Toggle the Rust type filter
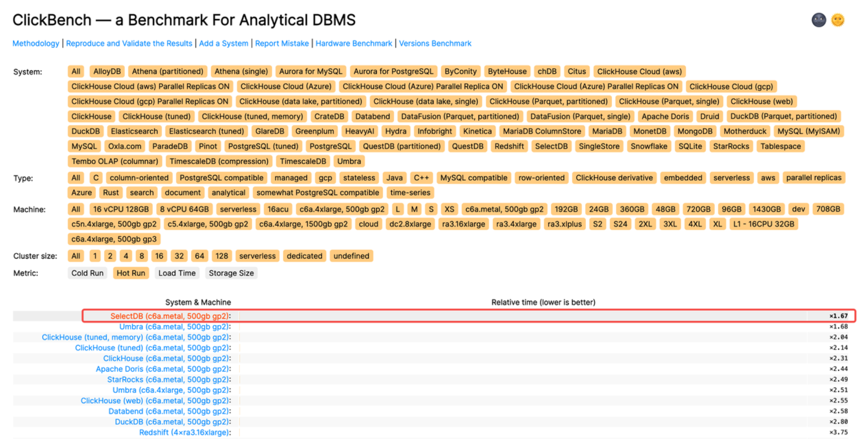Viewport: 868px width, 442px height. 111,193
